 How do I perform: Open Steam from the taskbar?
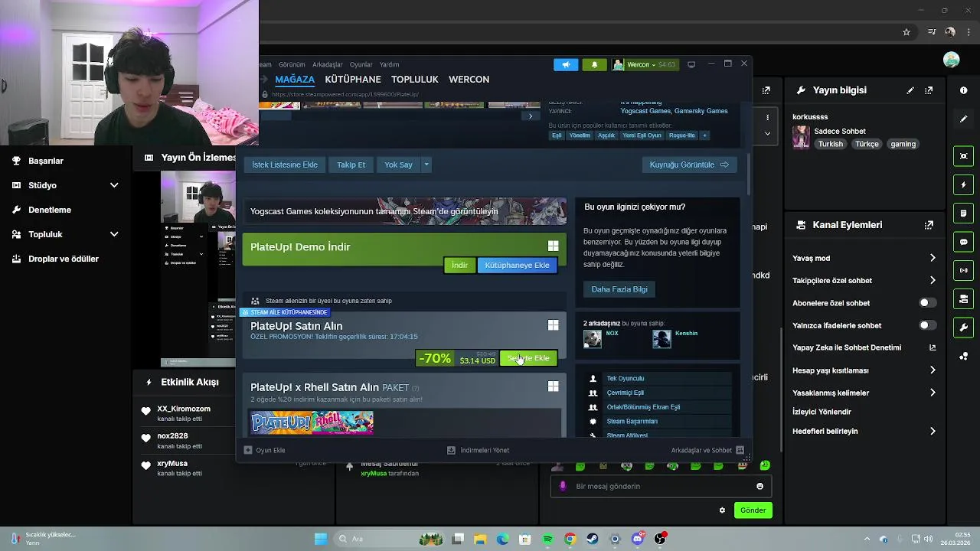[x=593, y=539]
